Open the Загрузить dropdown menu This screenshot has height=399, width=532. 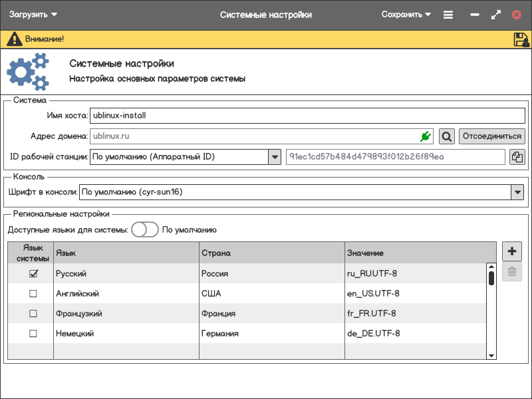point(33,14)
